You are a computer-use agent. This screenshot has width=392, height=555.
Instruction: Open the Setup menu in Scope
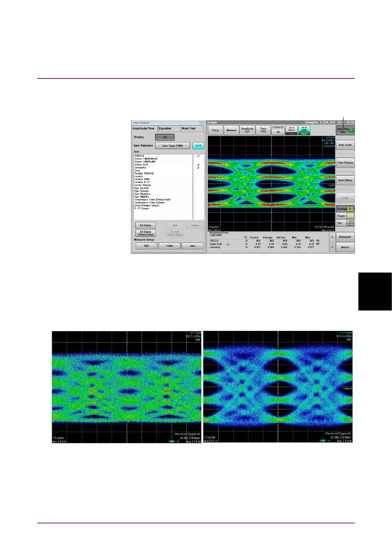coord(215,130)
